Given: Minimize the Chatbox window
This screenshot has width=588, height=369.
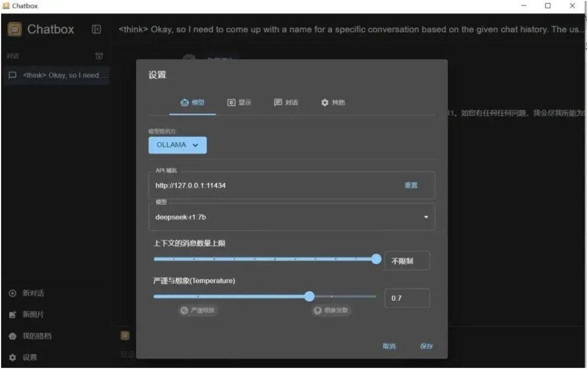Looking at the screenshot, I should (x=524, y=6).
